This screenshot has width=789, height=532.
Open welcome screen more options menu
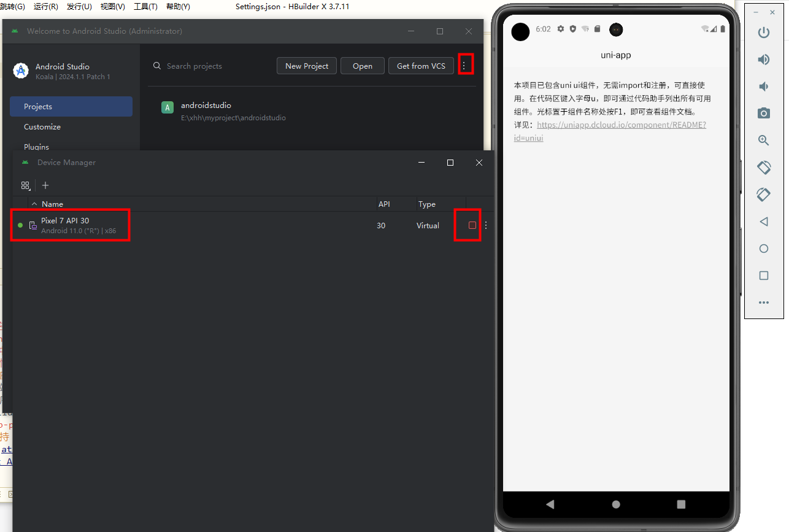pos(464,66)
